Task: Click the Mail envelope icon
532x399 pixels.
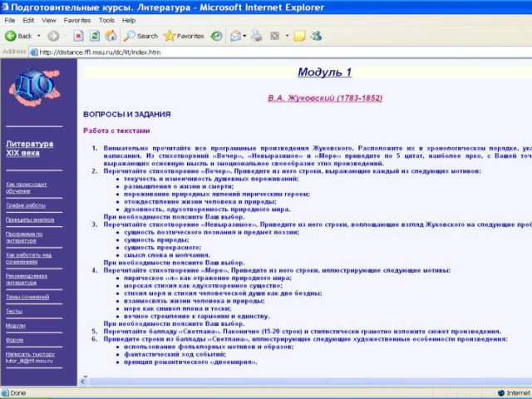Action: 235,36
